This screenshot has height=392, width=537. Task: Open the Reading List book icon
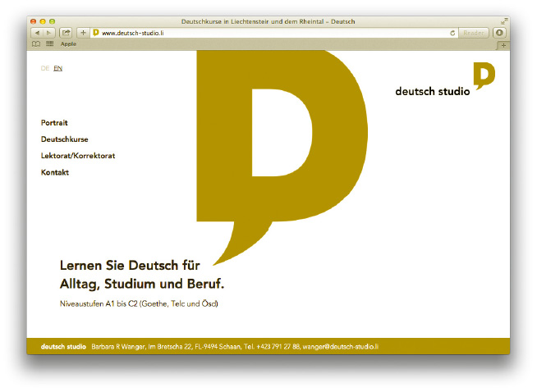pos(35,43)
